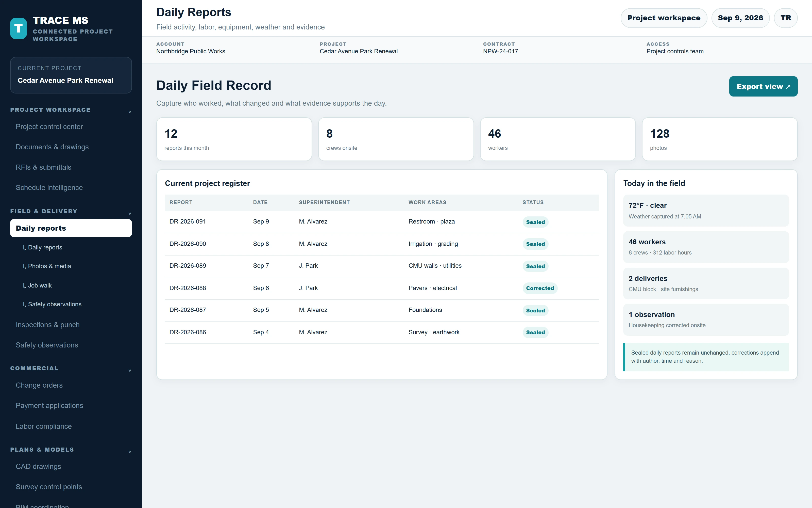Open Change orders
Image resolution: width=812 pixels, height=508 pixels.
[71, 385]
